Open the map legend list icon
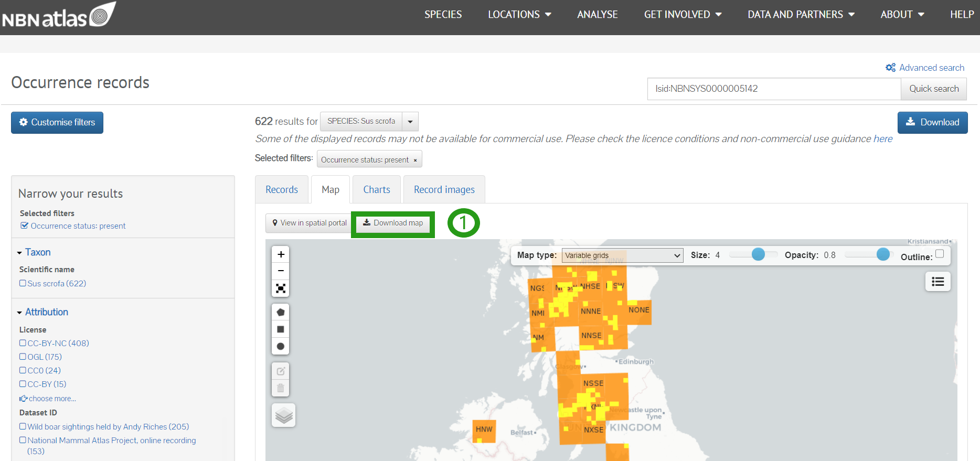Viewport: 980px width, 461px height. (938, 282)
